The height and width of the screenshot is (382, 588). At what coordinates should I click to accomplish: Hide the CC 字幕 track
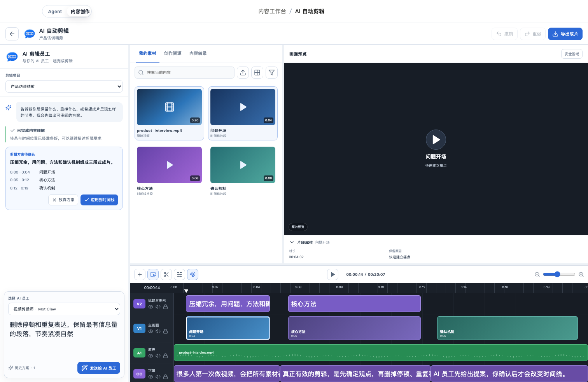(x=150, y=377)
